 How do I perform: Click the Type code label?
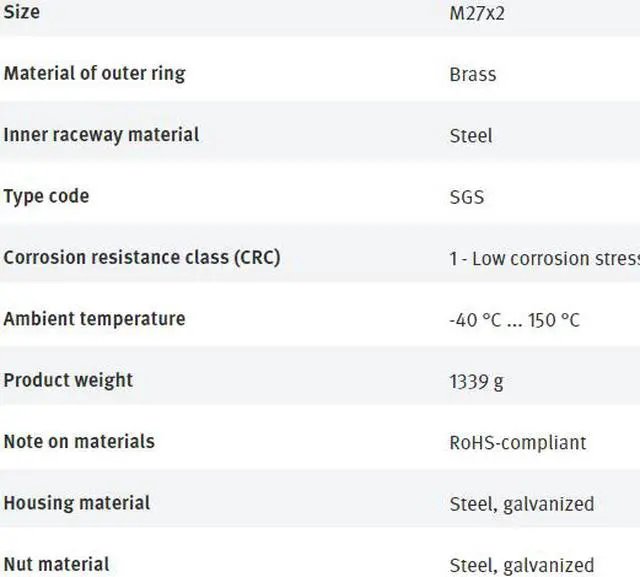point(46,196)
